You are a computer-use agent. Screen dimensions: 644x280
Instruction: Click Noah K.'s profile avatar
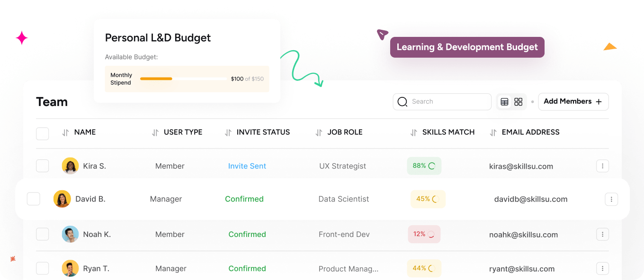70,234
